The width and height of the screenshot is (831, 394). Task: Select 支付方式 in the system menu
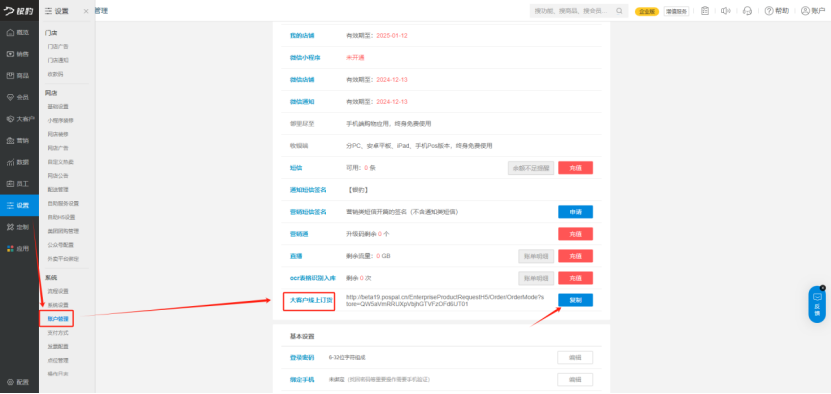(x=58, y=332)
